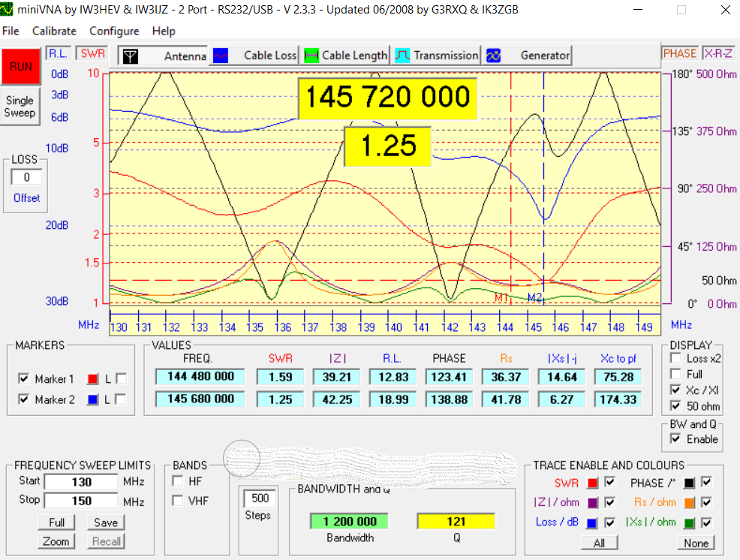The height and width of the screenshot is (560, 740).
Task: Open the Calibrate menu
Action: [x=54, y=31]
